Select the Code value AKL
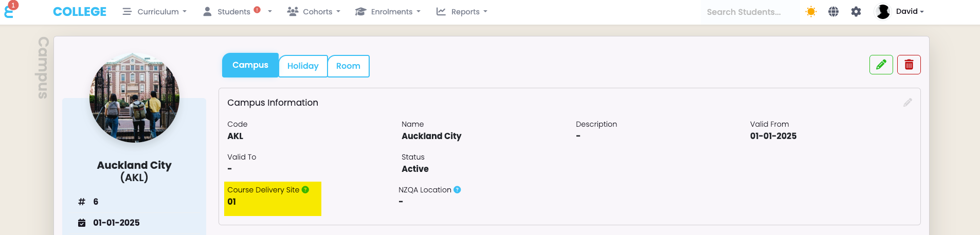 click(x=235, y=136)
